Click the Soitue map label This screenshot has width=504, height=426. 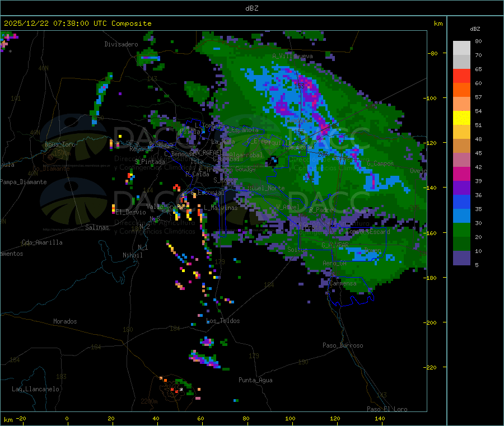297,250
